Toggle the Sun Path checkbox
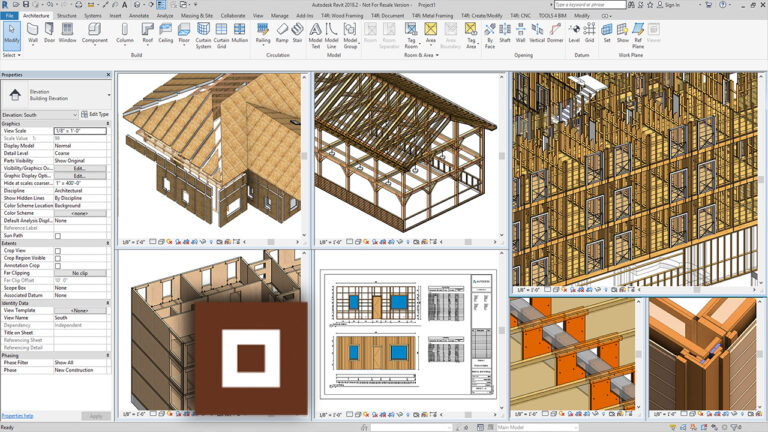 [58, 236]
